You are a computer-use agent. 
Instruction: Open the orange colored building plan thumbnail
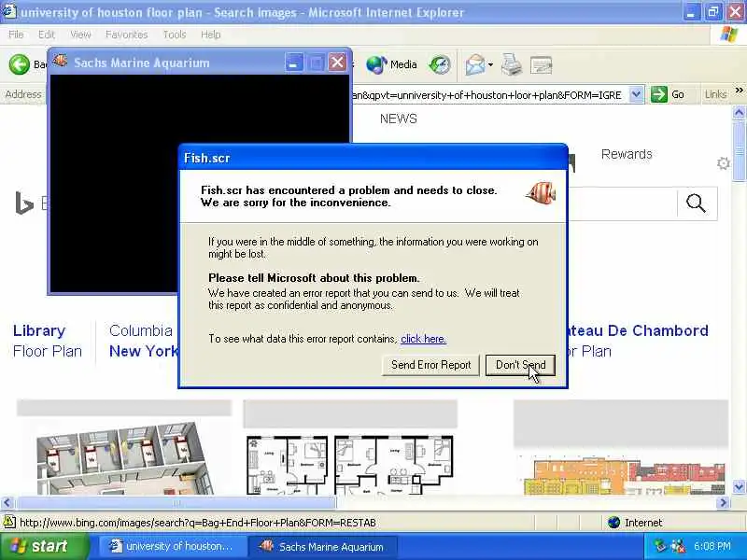(x=622, y=475)
